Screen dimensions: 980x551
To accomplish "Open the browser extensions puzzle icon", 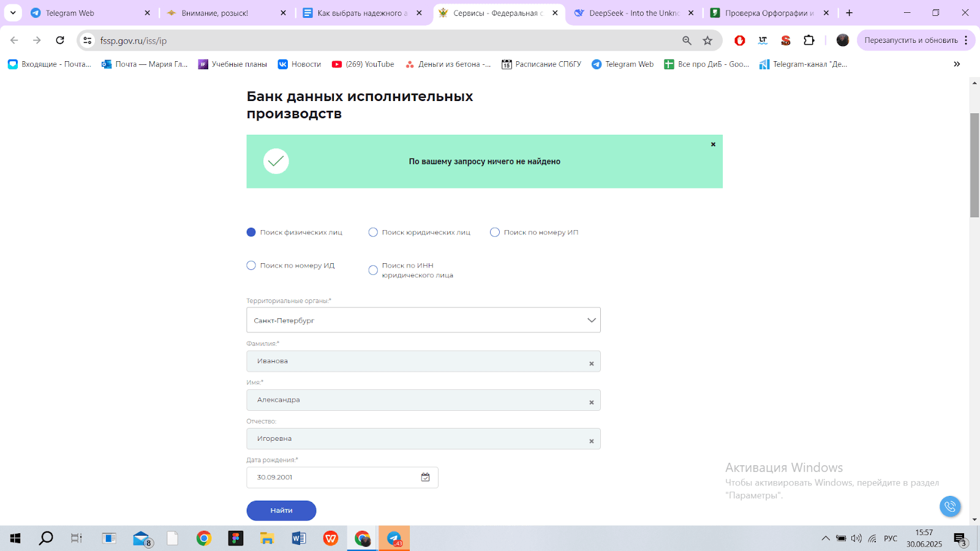I will pos(809,40).
